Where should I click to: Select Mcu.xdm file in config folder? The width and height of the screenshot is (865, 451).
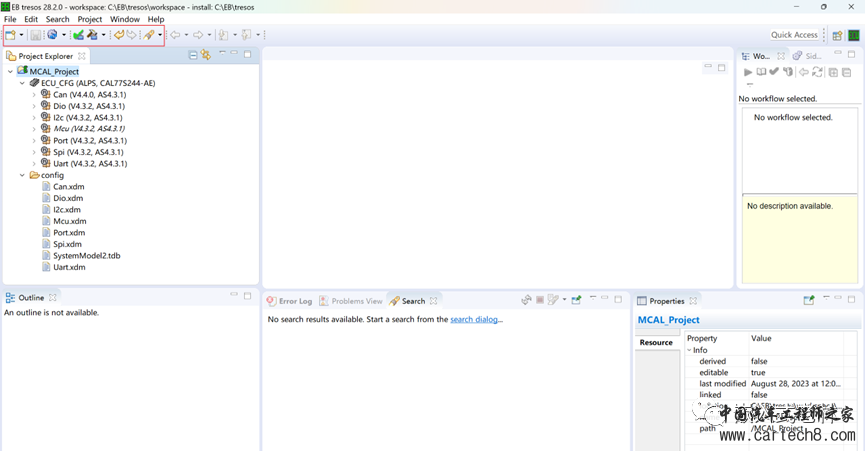pos(69,221)
